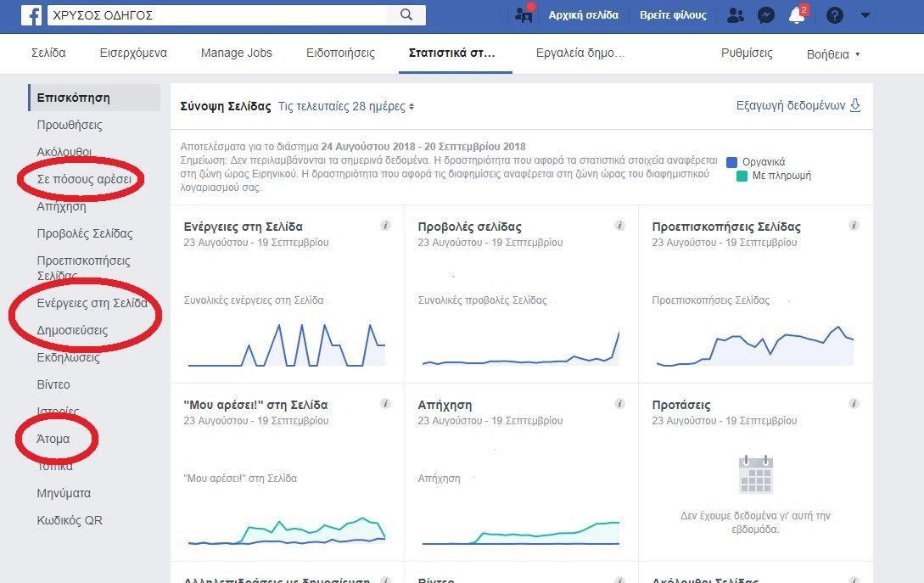This screenshot has width=924, height=583.
Task: Click the Facebook logo icon
Action: (31, 15)
